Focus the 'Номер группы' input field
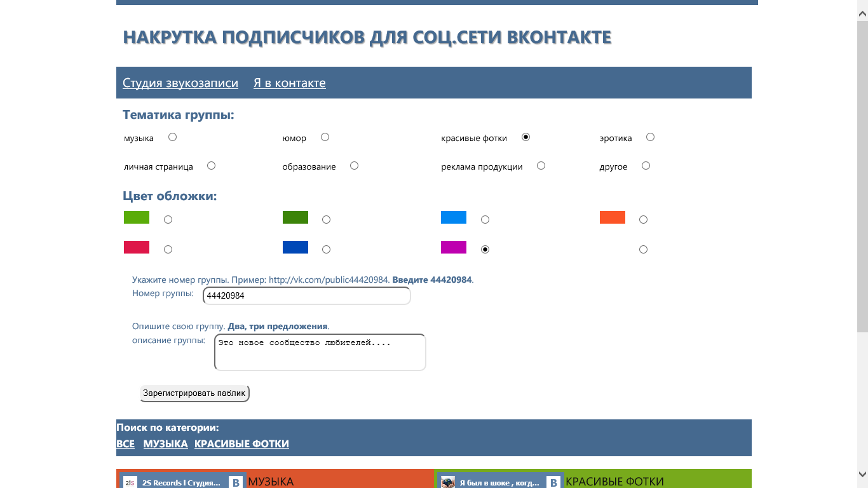Viewport: 868px width, 488px height. click(307, 296)
